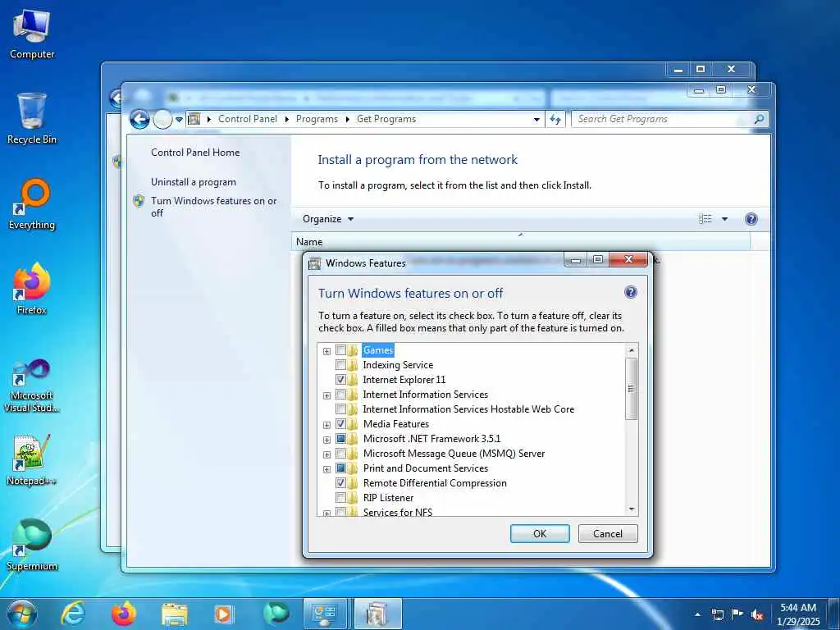Toggle the Games feature checkbox

340,350
